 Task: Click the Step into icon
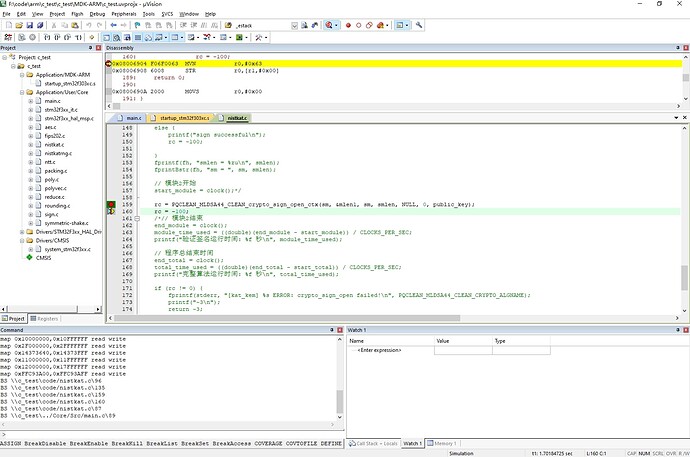(47, 37)
